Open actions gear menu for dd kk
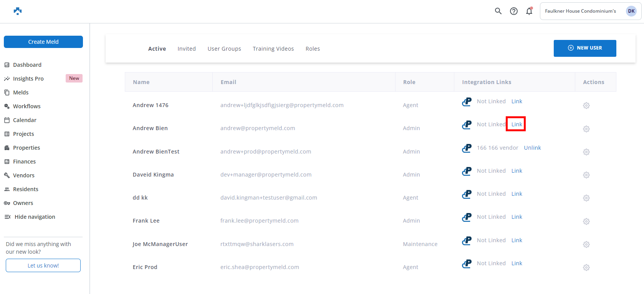The height and width of the screenshot is (294, 644). (x=586, y=198)
